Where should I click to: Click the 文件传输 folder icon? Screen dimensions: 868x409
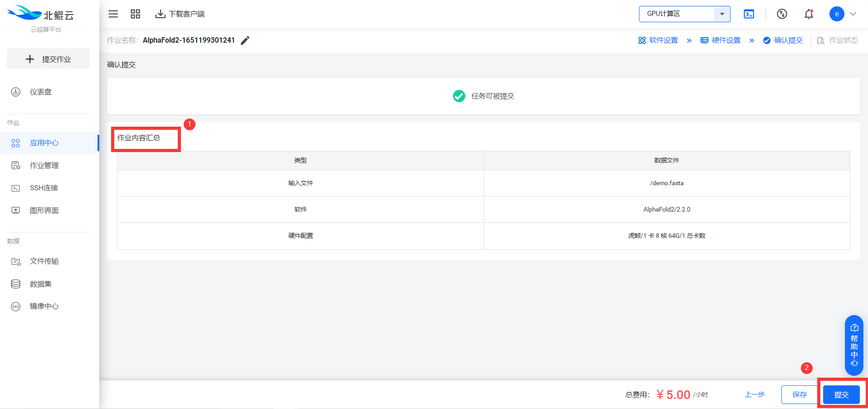[16, 261]
